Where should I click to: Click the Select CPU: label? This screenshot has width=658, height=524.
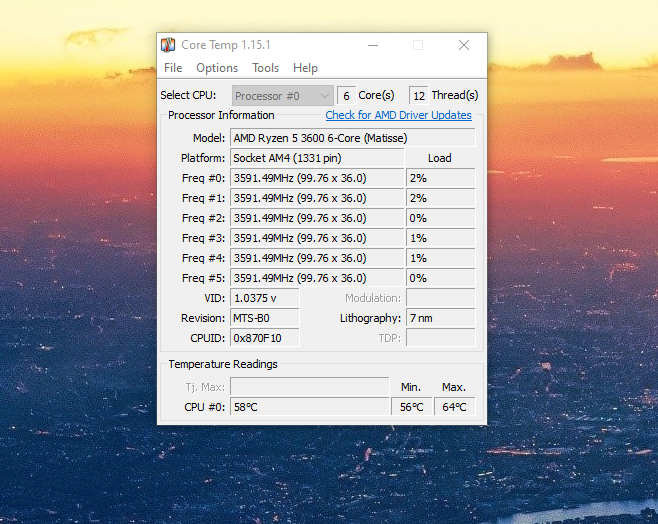tap(188, 95)
